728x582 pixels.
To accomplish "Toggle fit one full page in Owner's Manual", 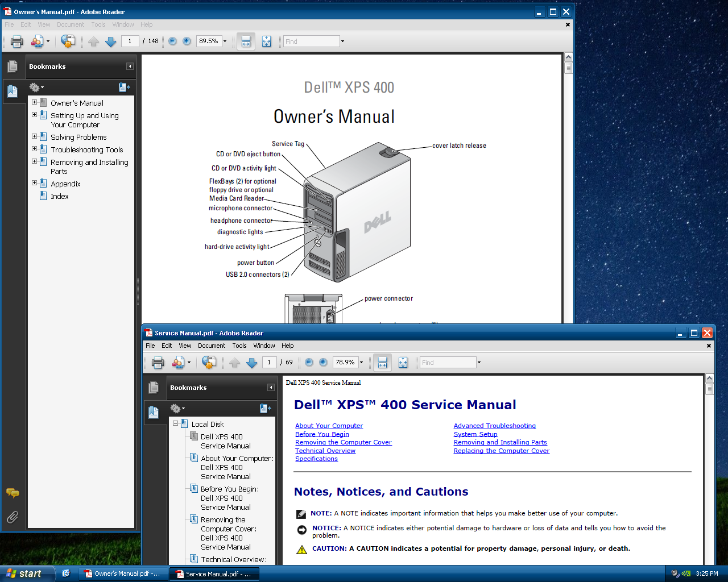I will 266,41.
